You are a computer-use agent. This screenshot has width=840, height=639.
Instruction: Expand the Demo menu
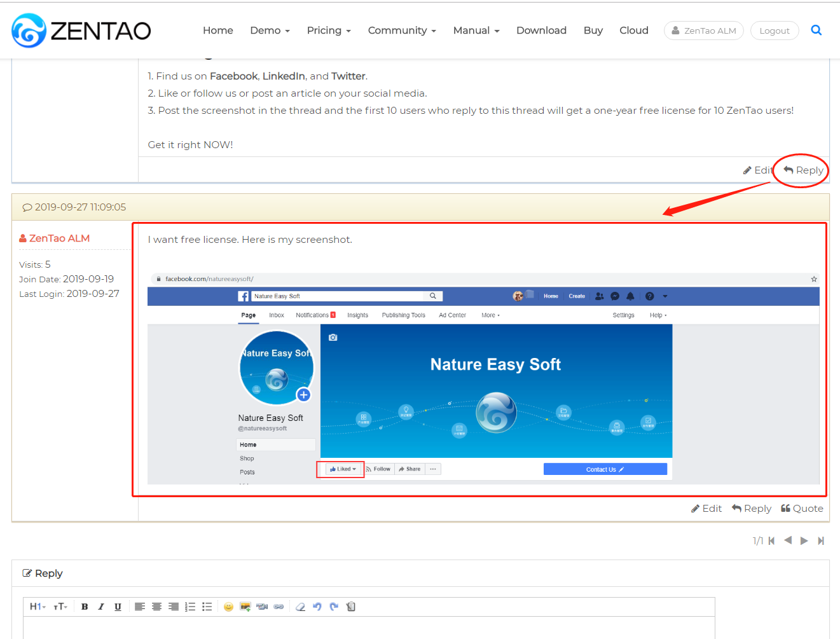270,31
